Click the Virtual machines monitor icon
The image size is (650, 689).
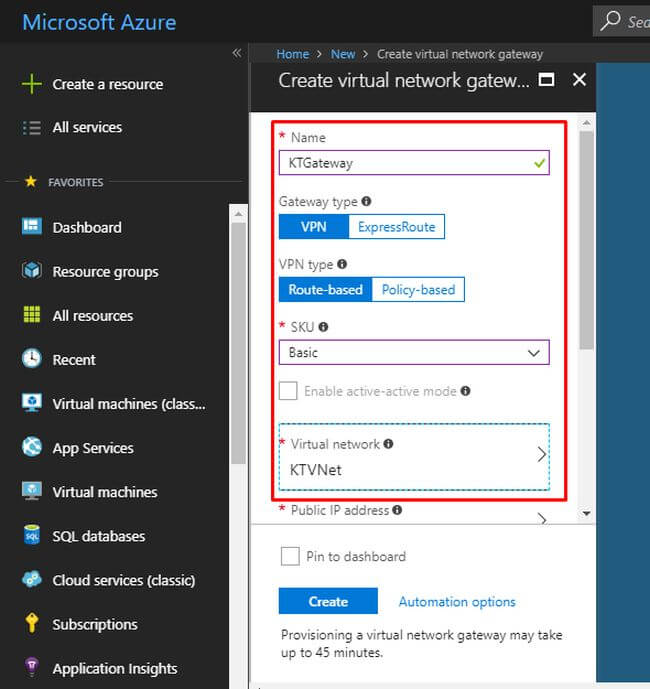coord(32,491)
